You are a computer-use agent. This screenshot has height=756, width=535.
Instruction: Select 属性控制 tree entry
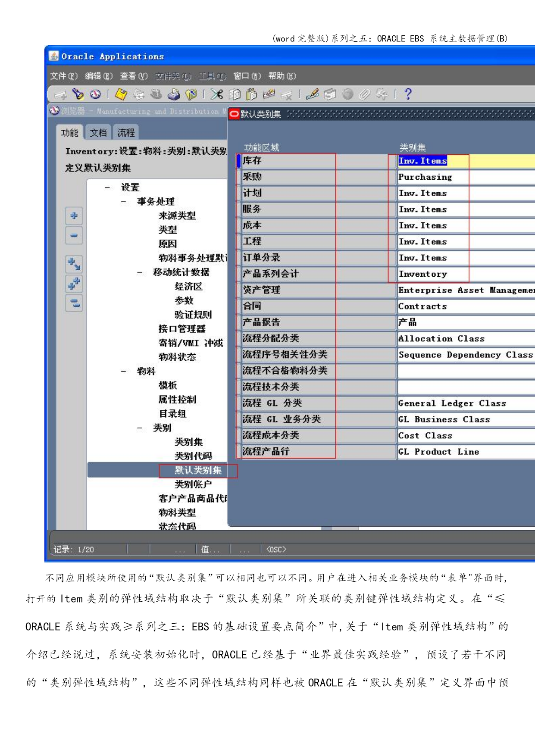177,400
